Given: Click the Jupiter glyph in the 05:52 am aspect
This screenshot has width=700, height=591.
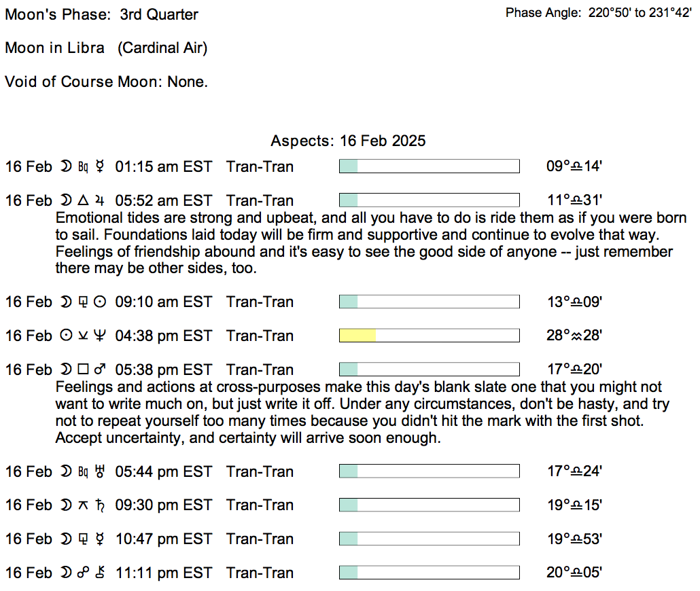Looking at the screenshot, I should pyautogui.click(x=101, y=200).
